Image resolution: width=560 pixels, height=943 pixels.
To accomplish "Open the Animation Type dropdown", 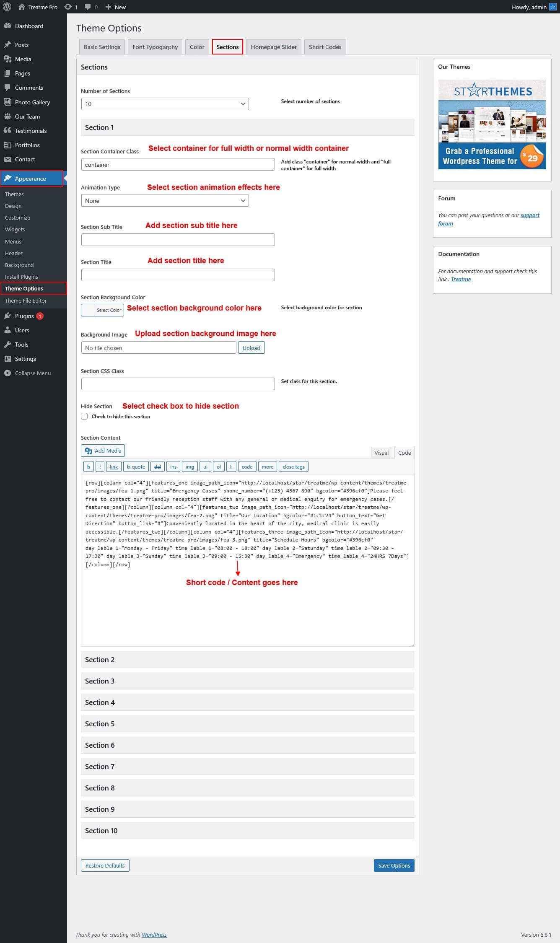I will point(165,201).
